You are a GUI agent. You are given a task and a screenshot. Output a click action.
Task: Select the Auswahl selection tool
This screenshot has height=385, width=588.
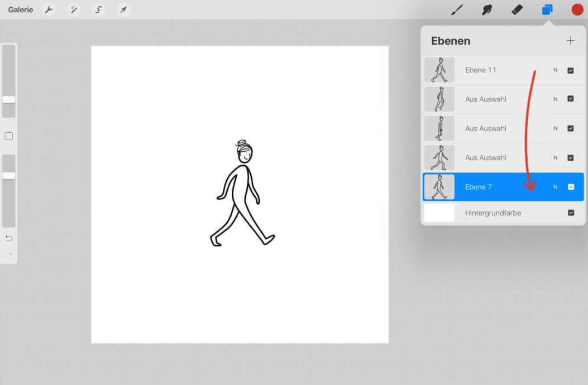[x=98, y=9]
